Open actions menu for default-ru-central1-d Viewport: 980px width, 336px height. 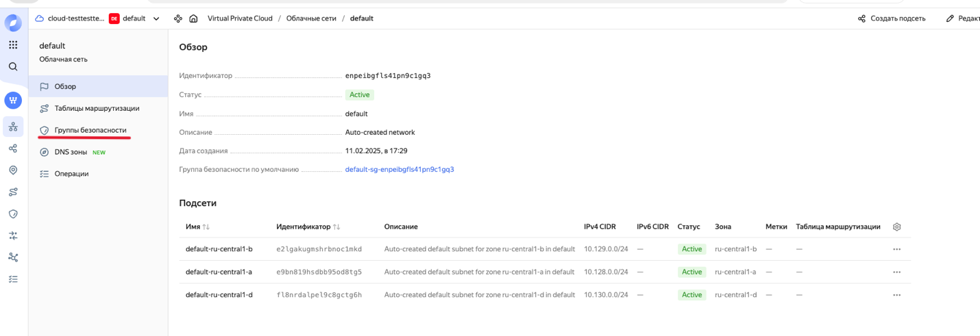896,295
